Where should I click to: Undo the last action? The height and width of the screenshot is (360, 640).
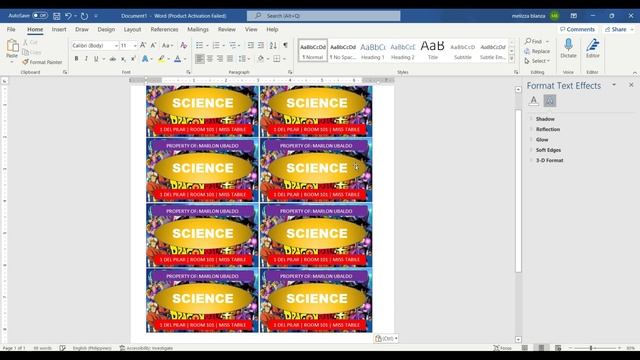pyautogui.click(x=68, y=16)
